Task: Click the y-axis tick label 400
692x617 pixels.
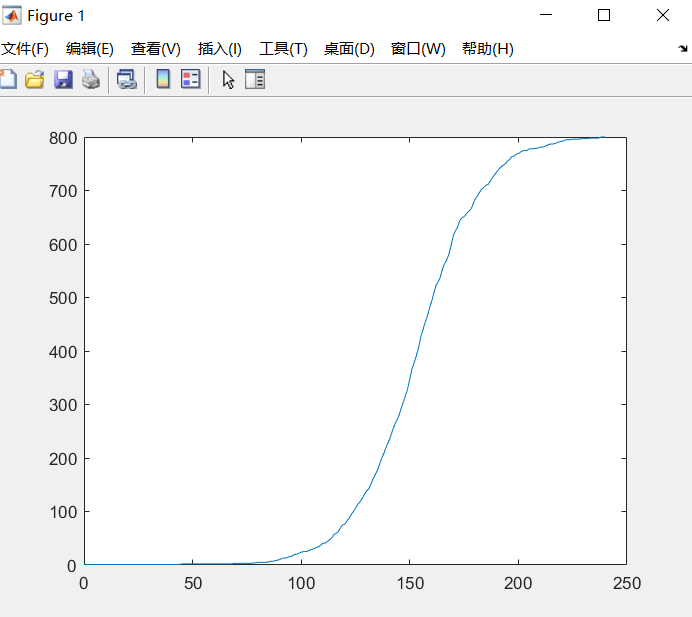Action: pos(63,352)
